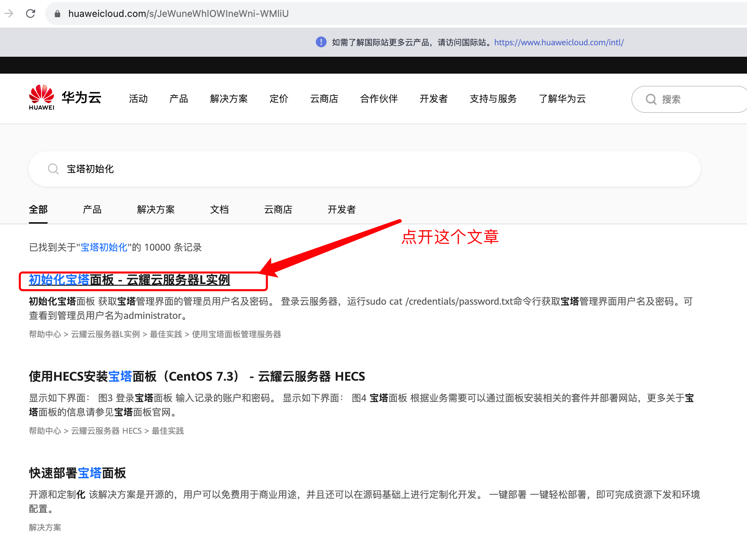Open the 合作伙伴 navigation menu
The image size is (747, 560).
pos(379,99)
